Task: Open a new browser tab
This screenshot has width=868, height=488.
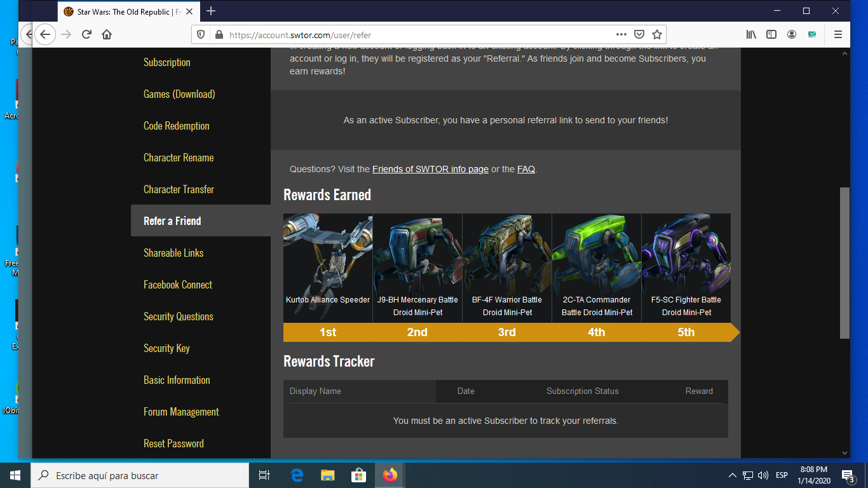Action: [x=211, y=11]
